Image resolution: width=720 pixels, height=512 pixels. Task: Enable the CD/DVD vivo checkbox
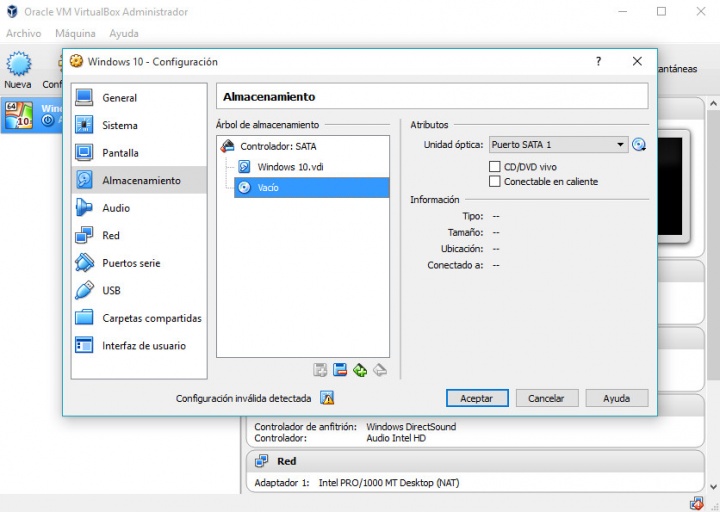pyautogui.click(x=495, y=166)
